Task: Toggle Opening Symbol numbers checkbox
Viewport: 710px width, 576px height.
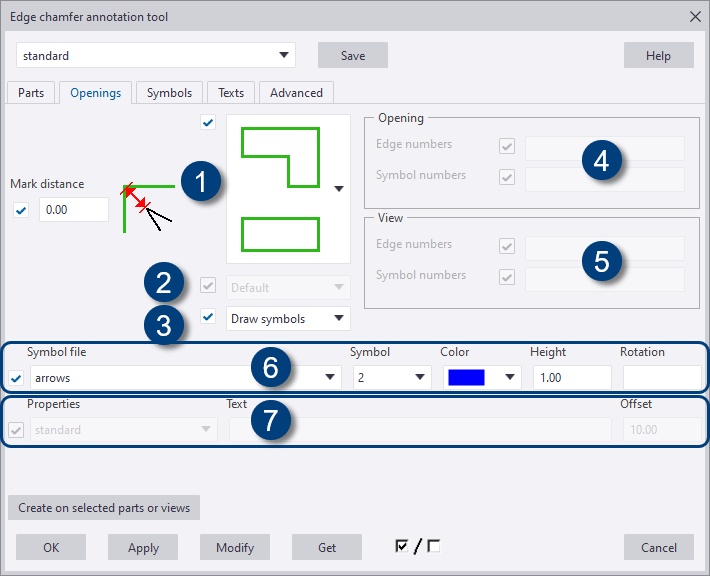Action: (507, 177)
